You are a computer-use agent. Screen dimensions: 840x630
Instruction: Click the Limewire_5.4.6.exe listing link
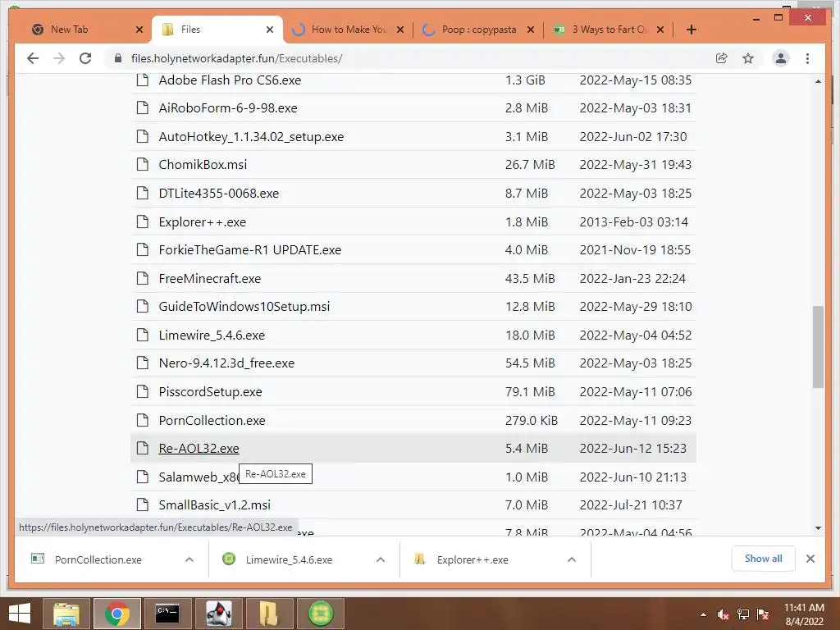pos(212,336)
